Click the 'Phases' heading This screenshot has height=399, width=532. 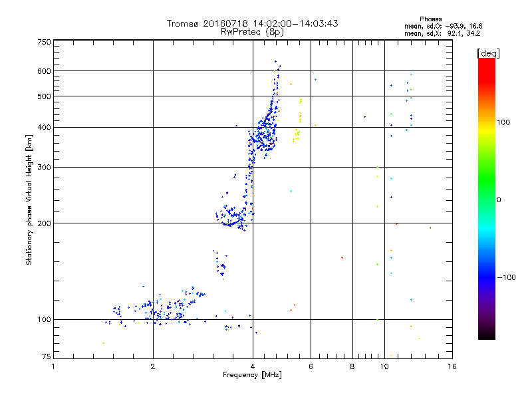point(430,19)
